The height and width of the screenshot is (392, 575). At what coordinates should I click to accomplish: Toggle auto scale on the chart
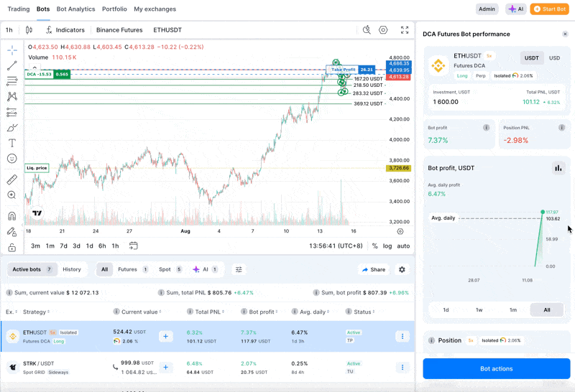403,246
